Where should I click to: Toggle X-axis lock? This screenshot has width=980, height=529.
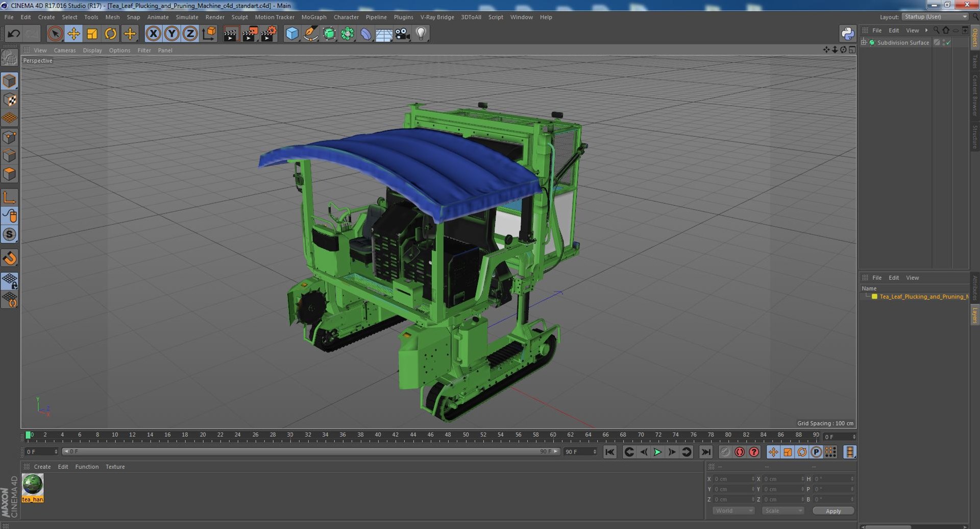pos(153,34)
